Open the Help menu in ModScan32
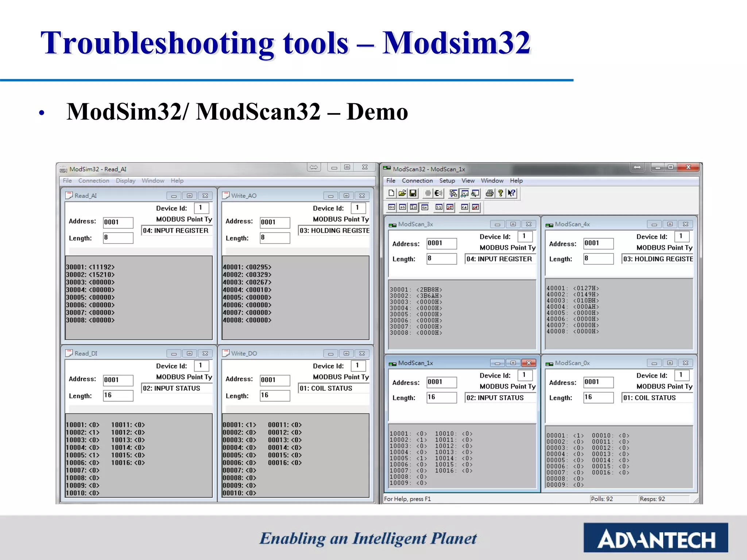The height and width of the screenshot is (560, 747). (516, 180)
